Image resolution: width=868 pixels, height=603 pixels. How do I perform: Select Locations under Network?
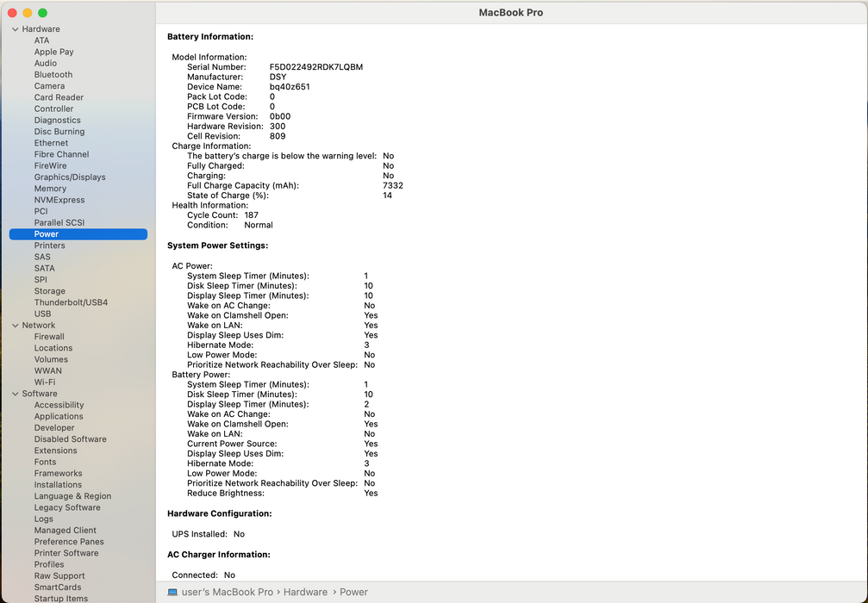pyautogui.click(x=53, y=348)
